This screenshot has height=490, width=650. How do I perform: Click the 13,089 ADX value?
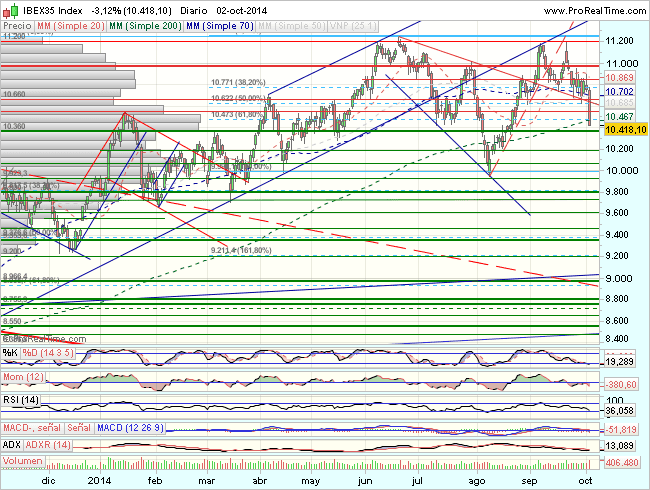619,446
